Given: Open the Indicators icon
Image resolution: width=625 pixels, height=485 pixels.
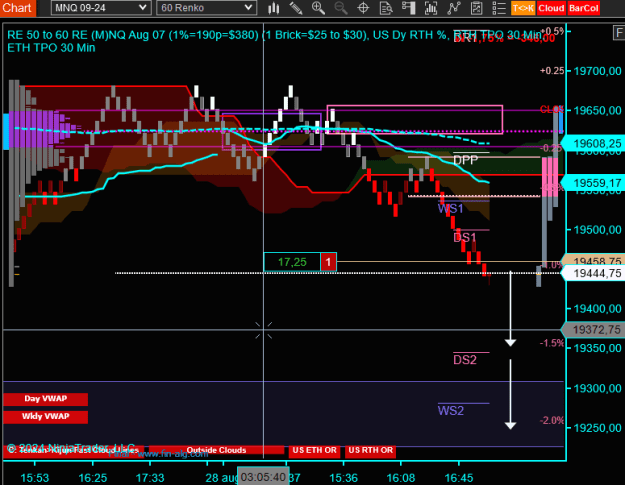Looking at the screenshot, I should pyautogui.click(x=454, y=8).
